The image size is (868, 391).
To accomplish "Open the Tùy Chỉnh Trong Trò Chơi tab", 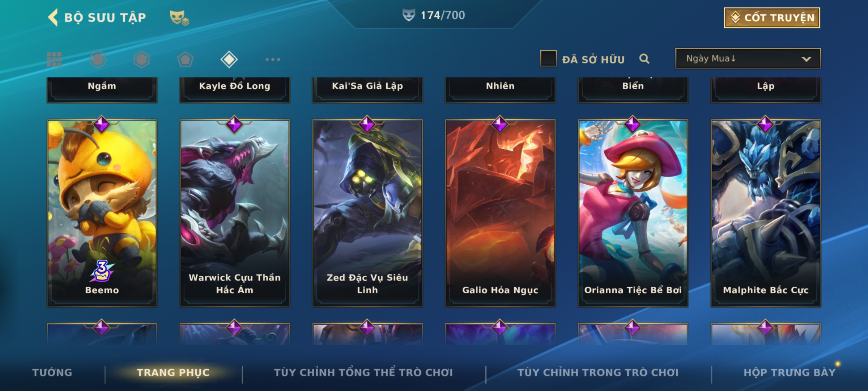I will [598, 373].
